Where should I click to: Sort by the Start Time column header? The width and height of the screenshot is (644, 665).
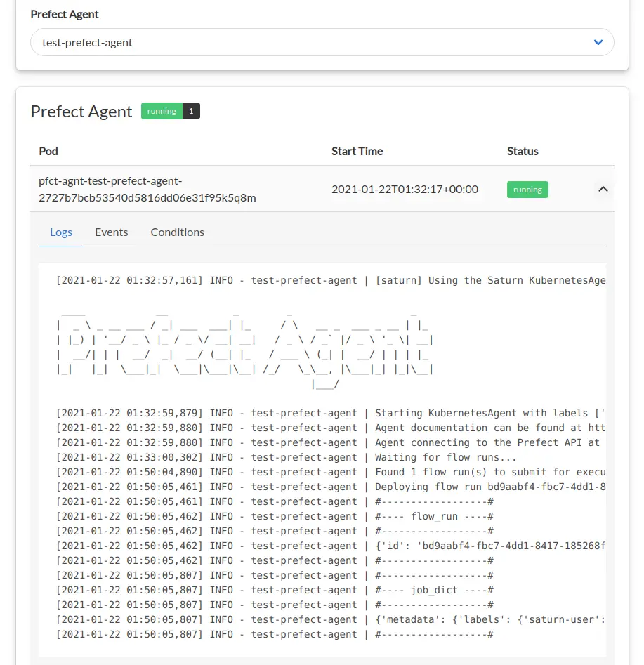[357, 151]
